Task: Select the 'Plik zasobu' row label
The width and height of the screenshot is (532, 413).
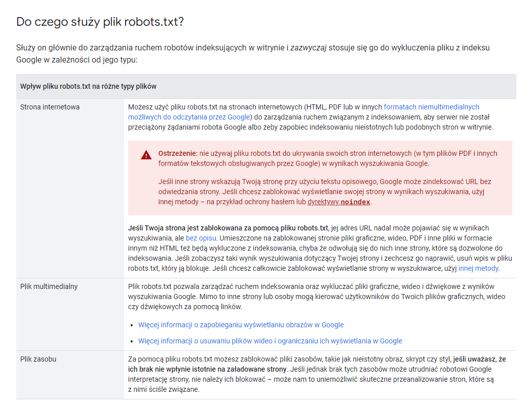Action: pos(38,359)
